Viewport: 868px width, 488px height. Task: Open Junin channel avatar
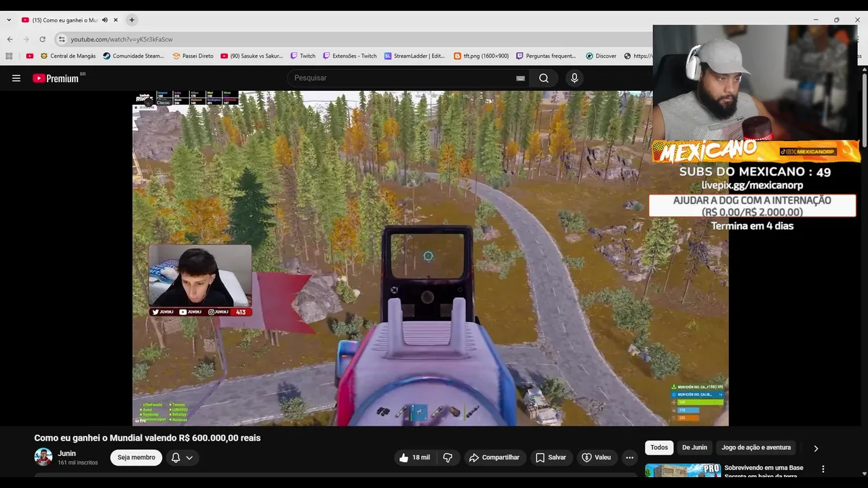(43, 457)
